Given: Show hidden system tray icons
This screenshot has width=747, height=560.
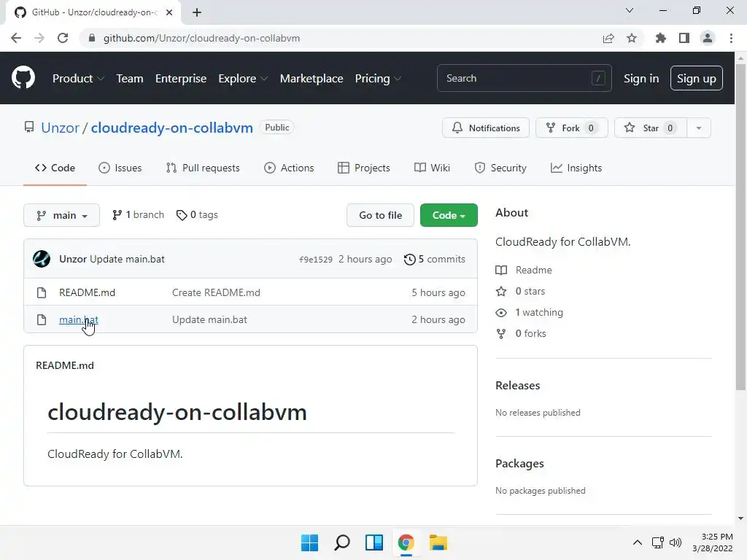Looking at the screenshot, I should pos(637,542).
